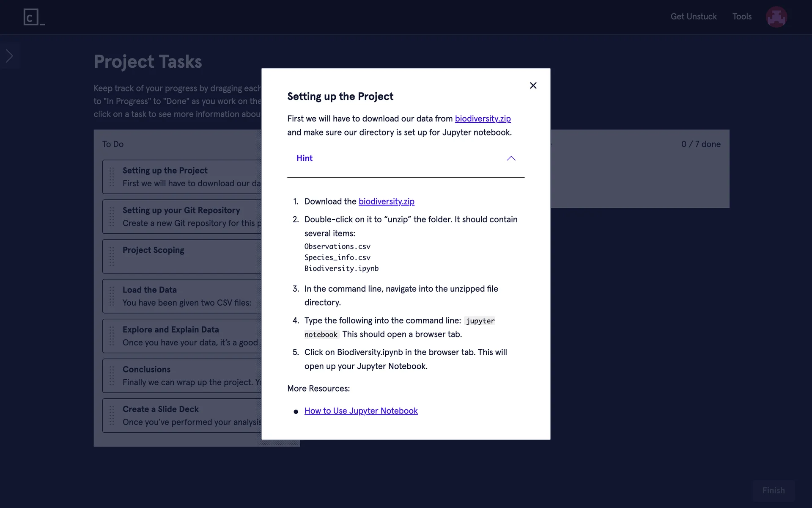Open the user avatar profile menu
812x508 pixels.
click(776, 17)
